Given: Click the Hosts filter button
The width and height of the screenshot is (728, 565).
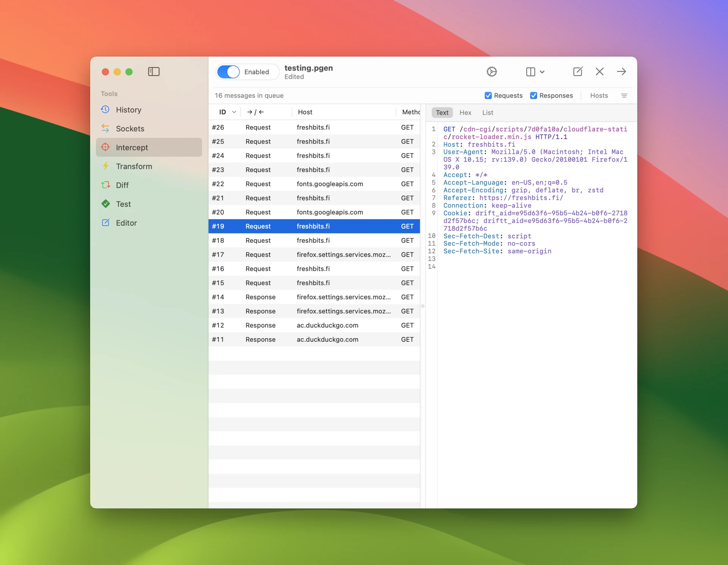Looking at the screenshot, I should point(599,96).
